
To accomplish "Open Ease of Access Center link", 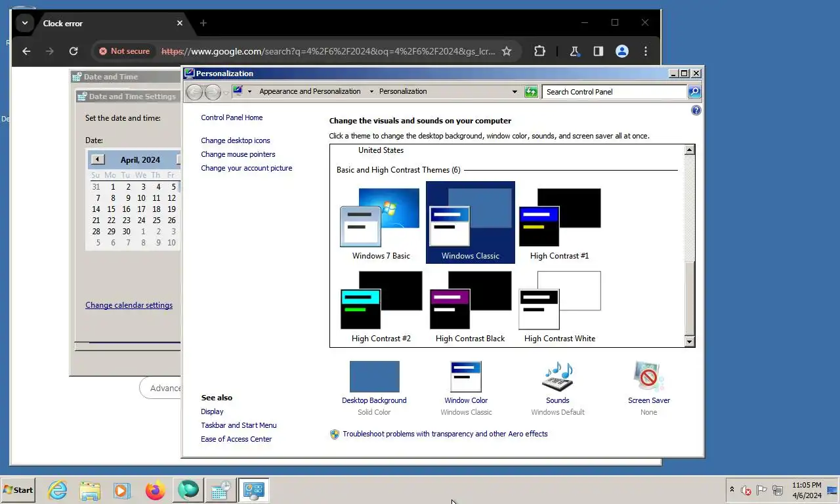I will click(236, 439).
